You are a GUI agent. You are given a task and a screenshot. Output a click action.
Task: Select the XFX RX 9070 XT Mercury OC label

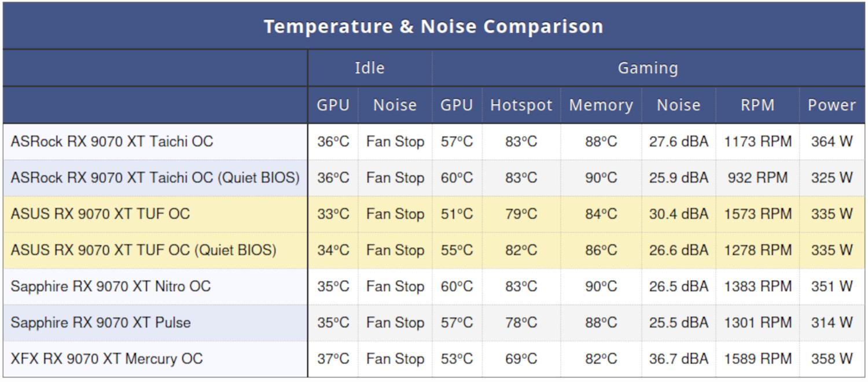coord(106,358)
